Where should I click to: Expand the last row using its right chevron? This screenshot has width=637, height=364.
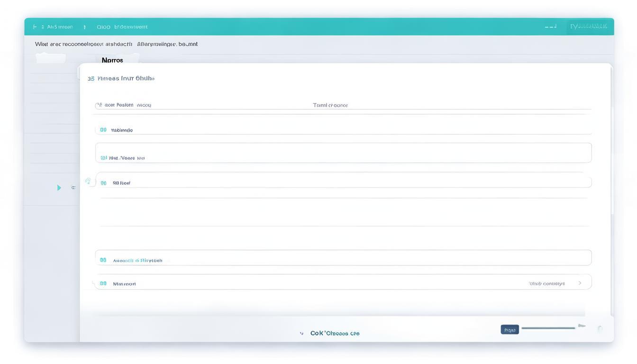click(x=580, y=283)
